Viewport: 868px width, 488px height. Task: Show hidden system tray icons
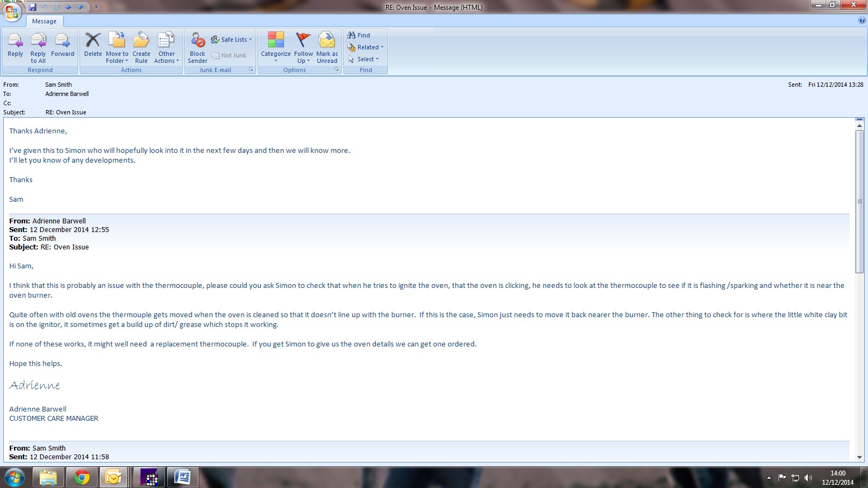769,478
